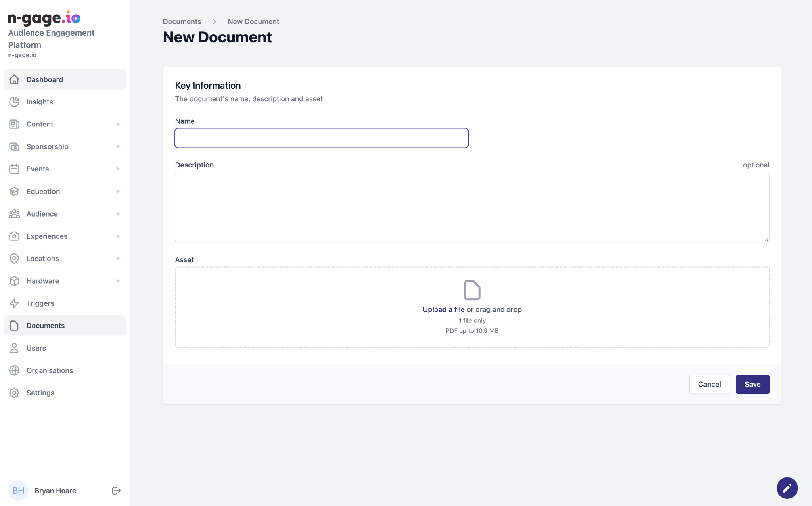Open the Audience sidebar item
The image size is (812, 506).
pyautogui.click(x=42, y=214)
